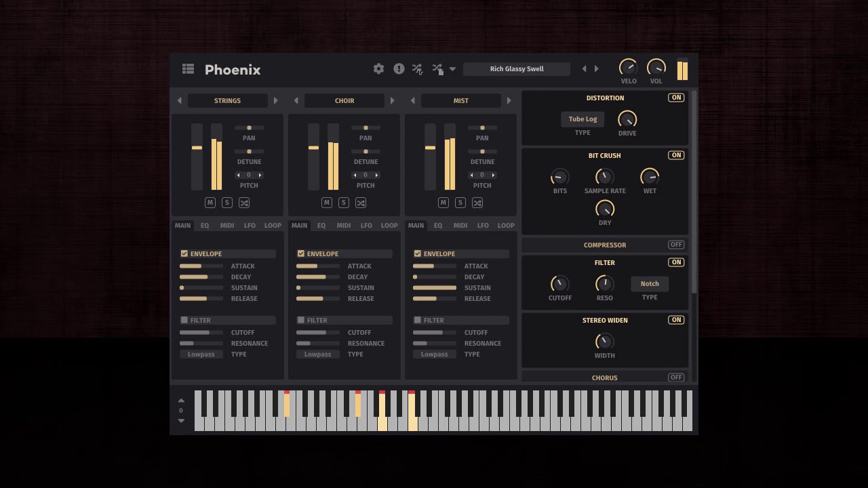Open the CHOIR instrument selector
This screenshot has height=488, width=868.
point(344,100)
